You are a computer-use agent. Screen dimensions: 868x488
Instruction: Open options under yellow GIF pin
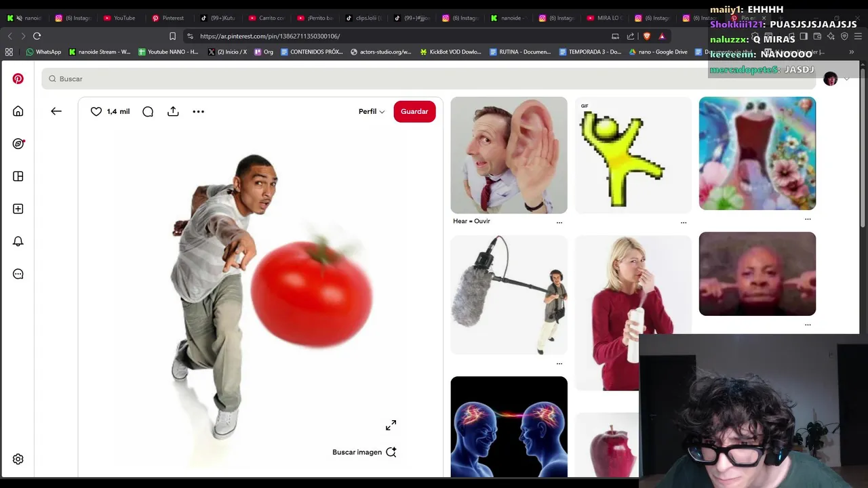684,222
